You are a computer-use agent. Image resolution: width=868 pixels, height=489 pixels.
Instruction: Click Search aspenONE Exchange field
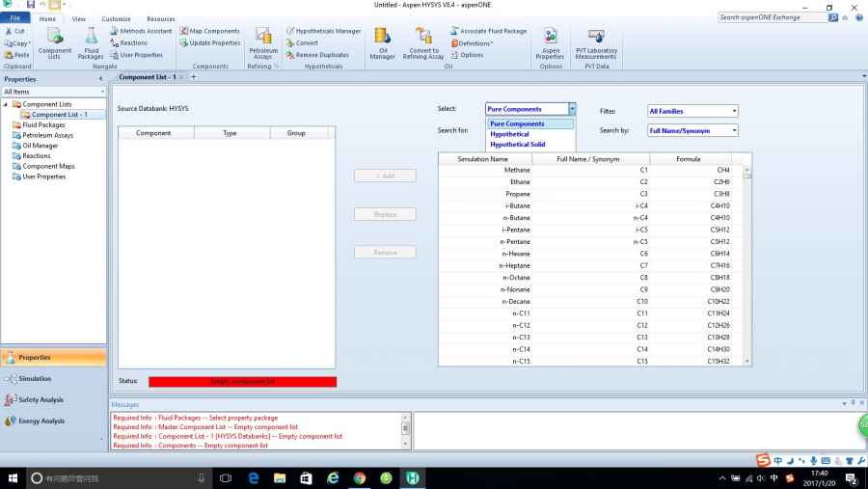(773, 17)
